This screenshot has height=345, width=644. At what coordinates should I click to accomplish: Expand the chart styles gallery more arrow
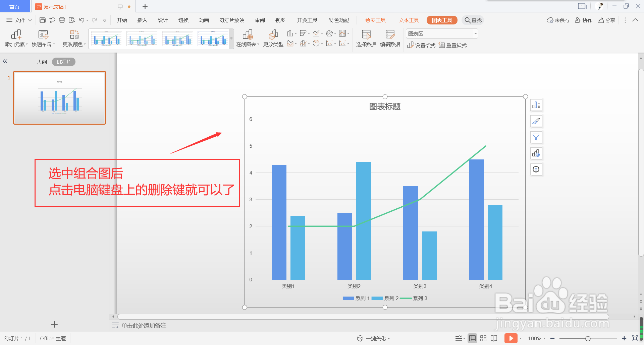[231, 39]
